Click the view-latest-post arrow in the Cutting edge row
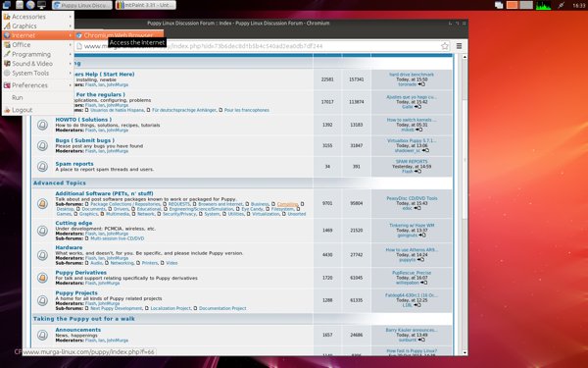This screenshot has height=368, width=588. click(x=421, y=236)
